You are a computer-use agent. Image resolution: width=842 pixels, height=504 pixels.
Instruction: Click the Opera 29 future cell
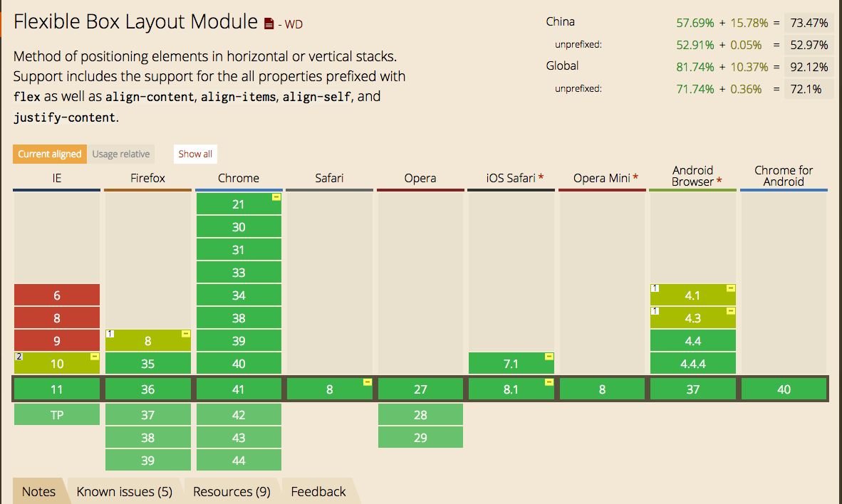[420, 437]
